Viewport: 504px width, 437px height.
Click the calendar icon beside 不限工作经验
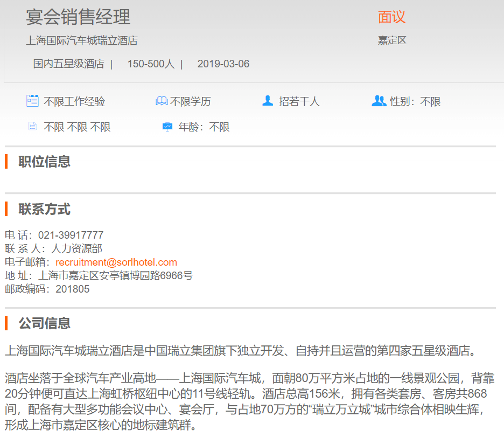pyautogui.click(x=32, y=101)
